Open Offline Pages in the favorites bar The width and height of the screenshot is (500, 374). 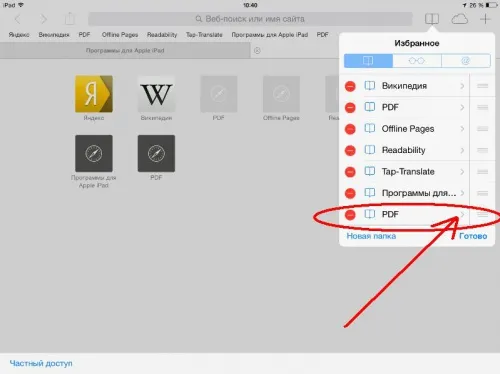[x=120, y=35]
